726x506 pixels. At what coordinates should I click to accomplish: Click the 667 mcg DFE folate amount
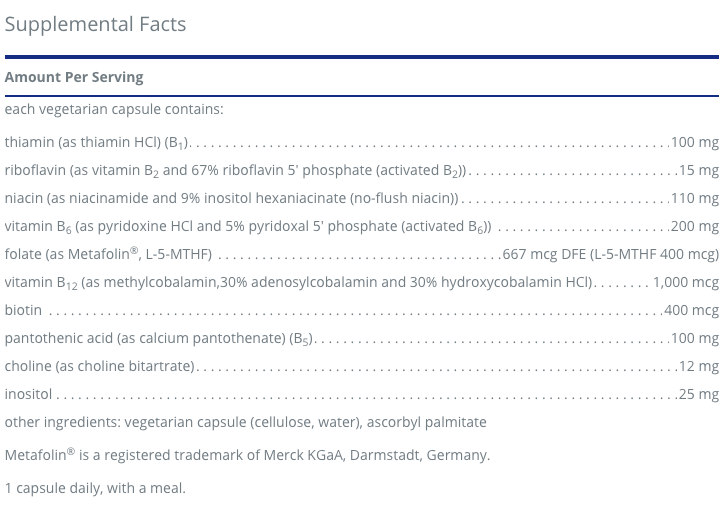611,254
